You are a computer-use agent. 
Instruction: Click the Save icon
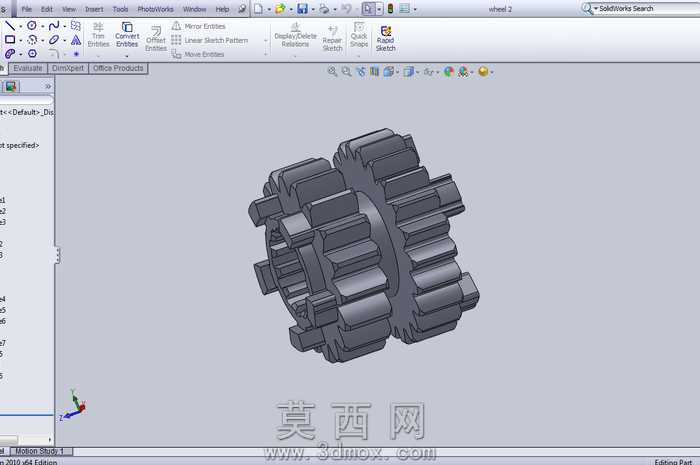(302, 8)
